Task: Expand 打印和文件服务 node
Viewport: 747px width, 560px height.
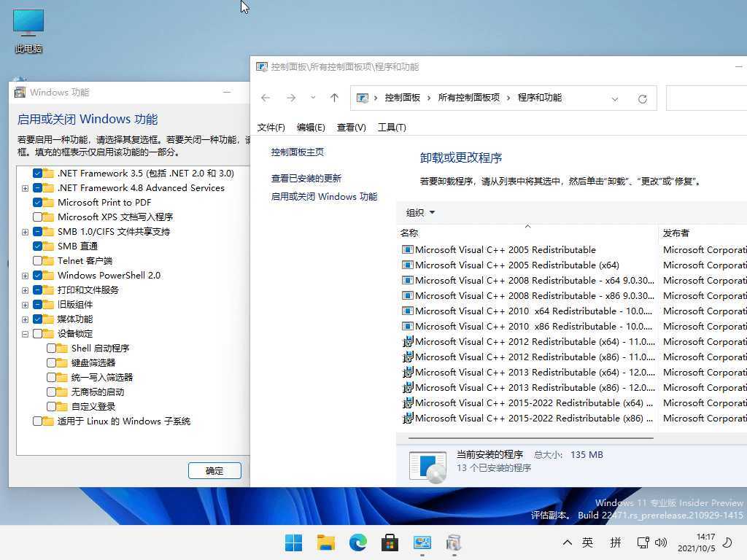Action: [x=25, y=290]
